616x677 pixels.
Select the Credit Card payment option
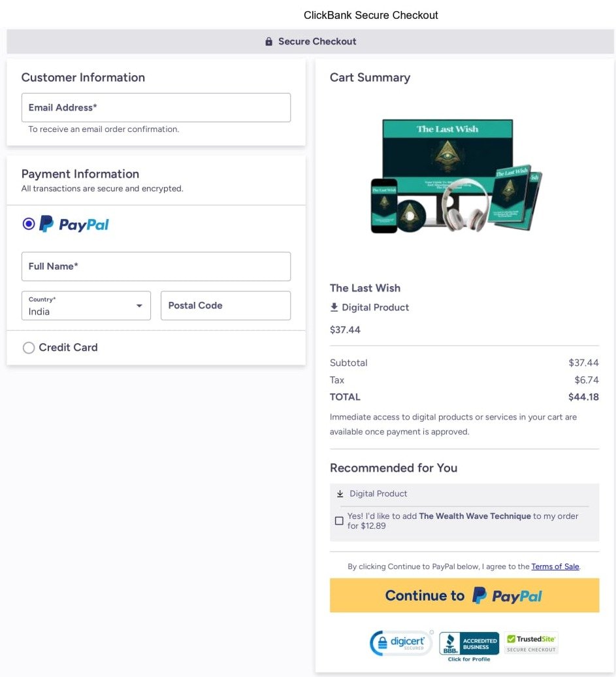click(29, 348)
